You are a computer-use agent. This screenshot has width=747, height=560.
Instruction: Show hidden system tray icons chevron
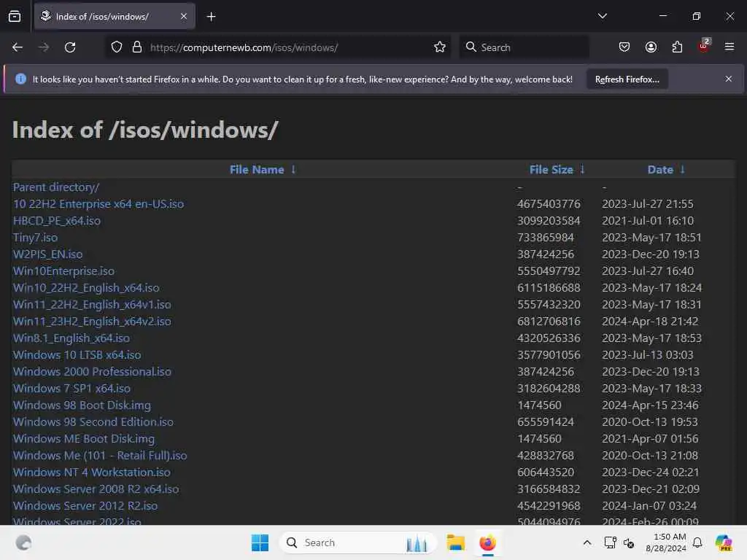(x=587, y=542)
